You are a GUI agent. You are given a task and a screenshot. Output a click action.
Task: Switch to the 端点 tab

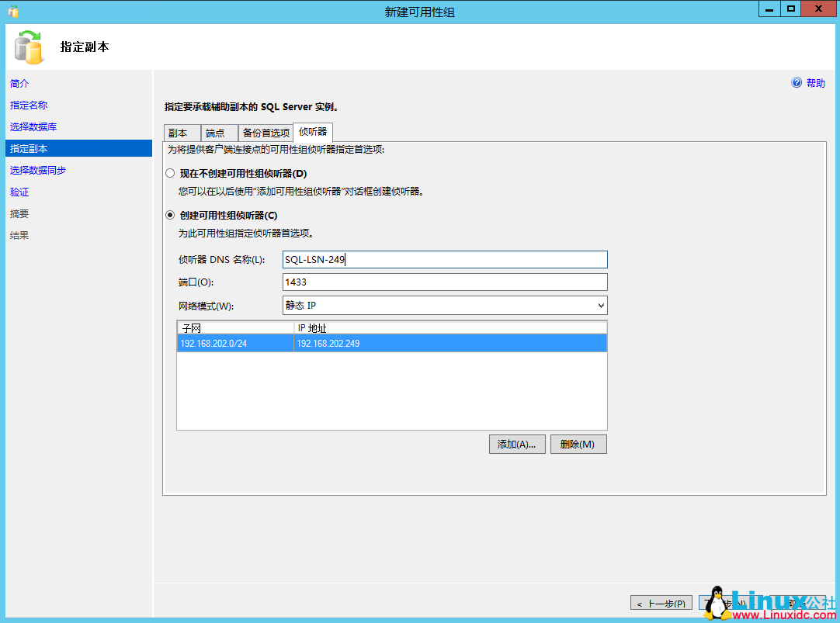coord(218,132)
